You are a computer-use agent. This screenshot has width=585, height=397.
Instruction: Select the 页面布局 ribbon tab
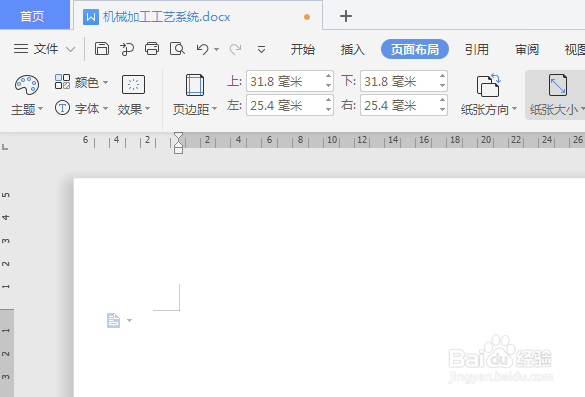(414, 49)
